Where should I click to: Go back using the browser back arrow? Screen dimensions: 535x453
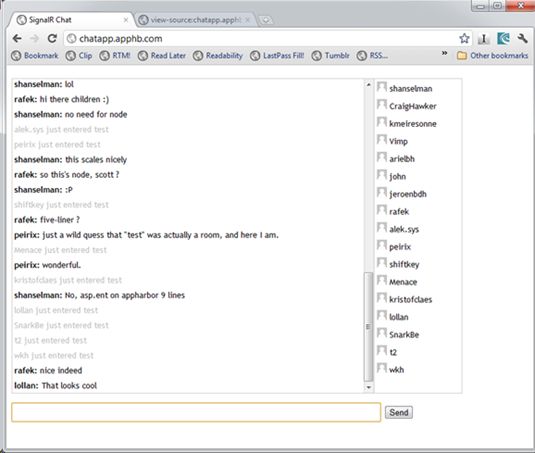17,39
